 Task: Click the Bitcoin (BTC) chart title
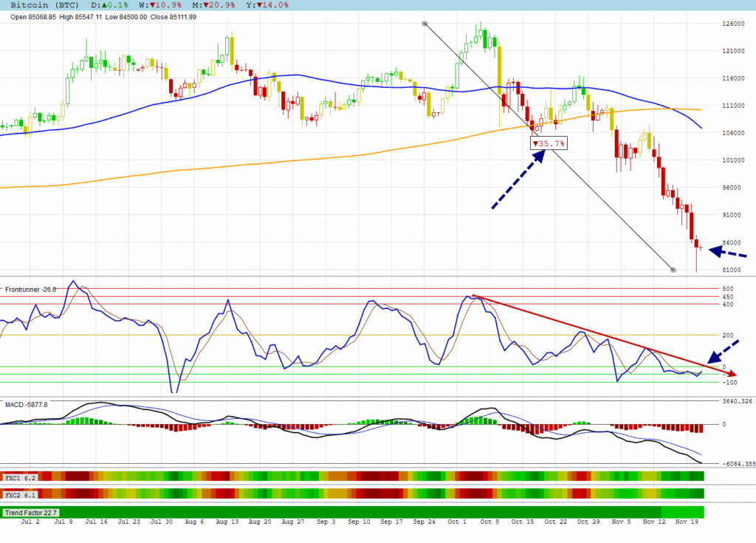[x=48, y=5]
